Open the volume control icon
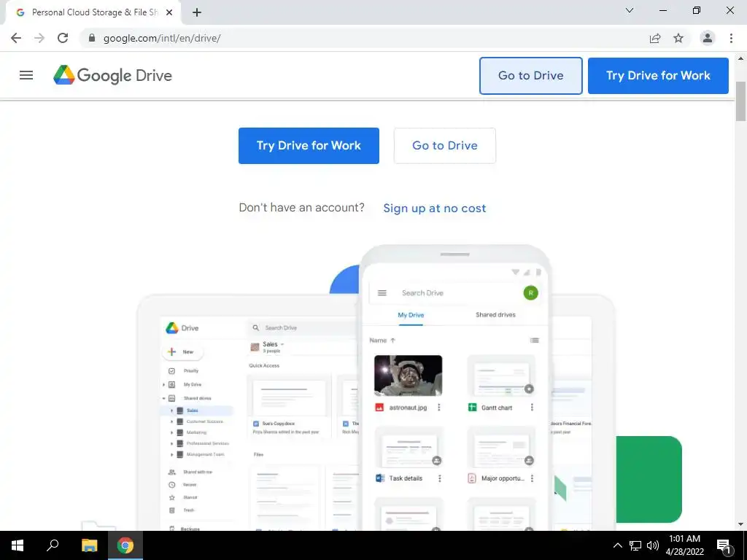Viewport: 747px width, 560px height. coord(653,545)
